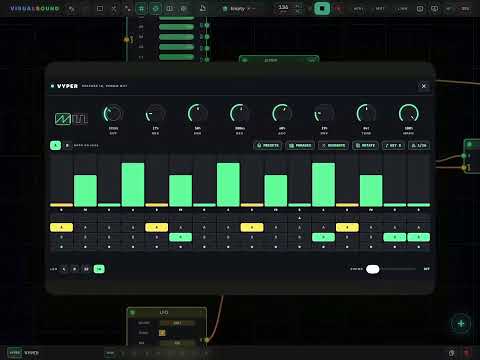480x360 pixels.
Task: Close the VYPER panel with X
Action: (x=424, y=86)
